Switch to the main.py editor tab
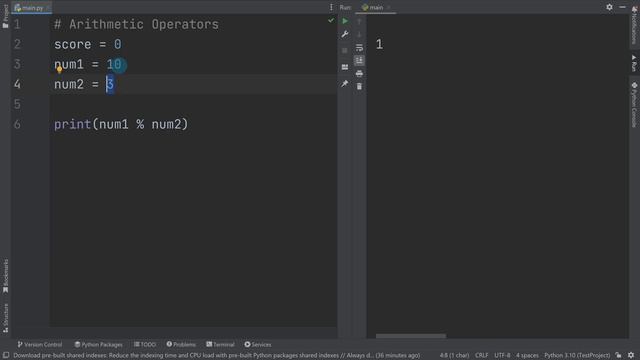 [x=31, y=8]
